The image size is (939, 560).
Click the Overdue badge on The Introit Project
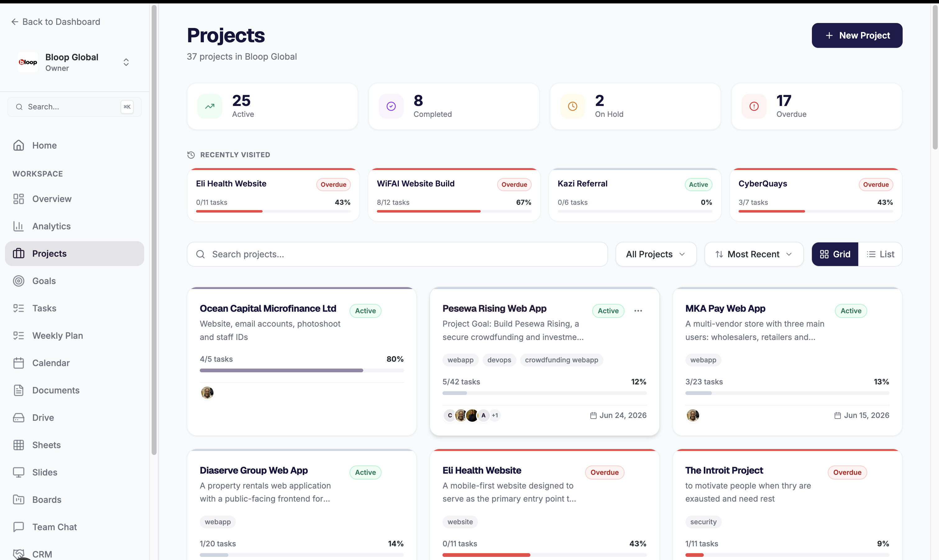click(847, 472)
